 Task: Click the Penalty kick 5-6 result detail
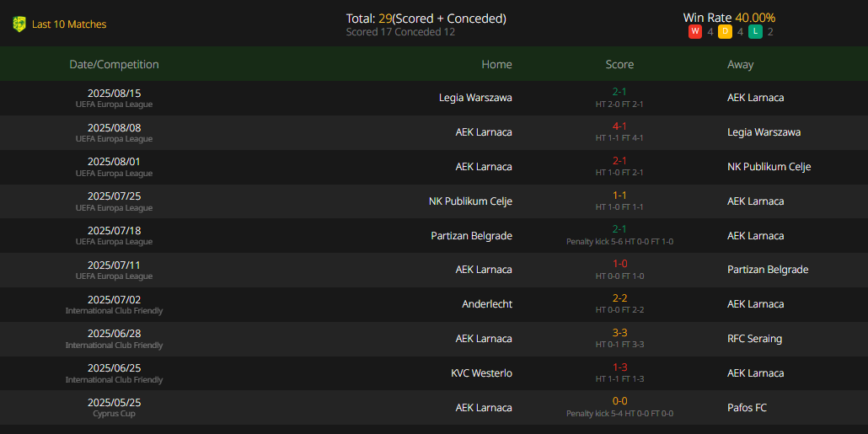click(x=619, y=242)
